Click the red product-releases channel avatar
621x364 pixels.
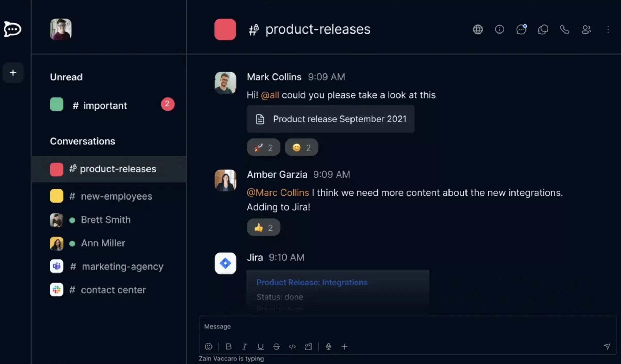(225, 29)
